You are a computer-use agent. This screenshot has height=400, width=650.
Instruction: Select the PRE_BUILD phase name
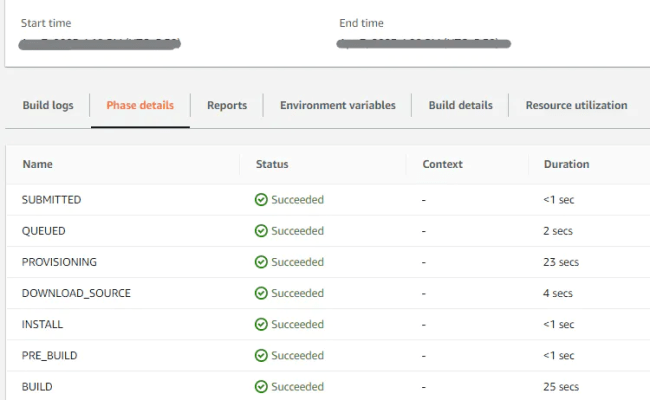(49, 356)
